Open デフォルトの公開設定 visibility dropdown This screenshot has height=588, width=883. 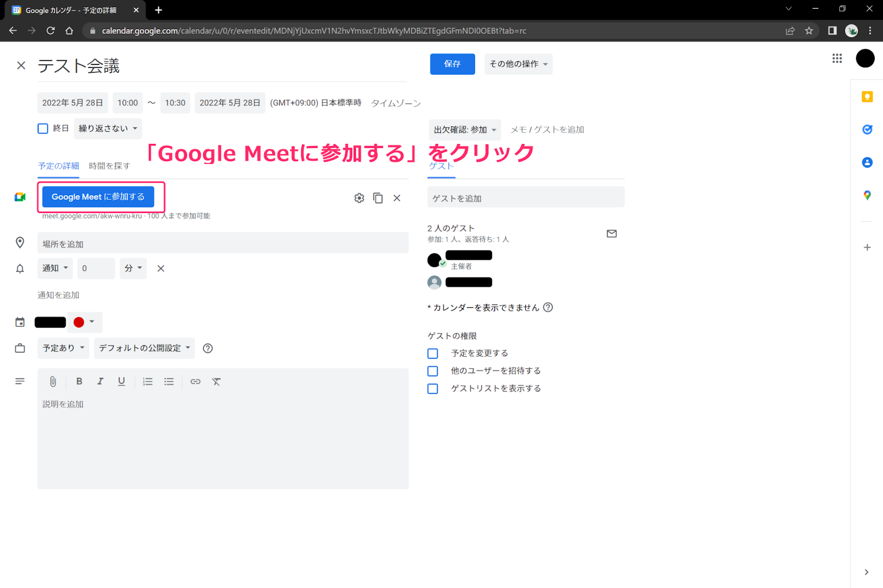[x=144, y=348]
